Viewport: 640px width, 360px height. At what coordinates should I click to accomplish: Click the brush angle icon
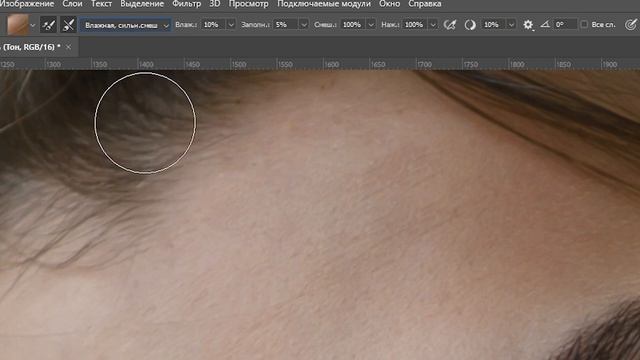[x=545, y=25]
